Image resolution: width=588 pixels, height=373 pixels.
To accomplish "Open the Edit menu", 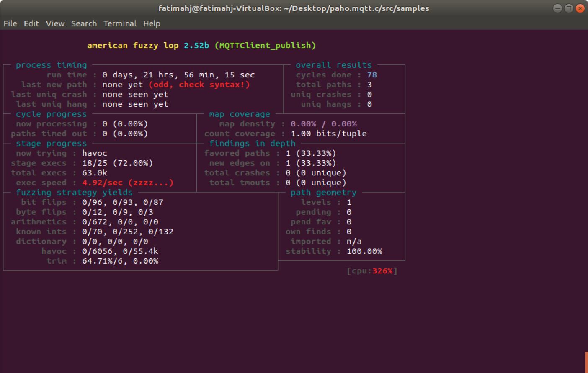I will [31, 23].
